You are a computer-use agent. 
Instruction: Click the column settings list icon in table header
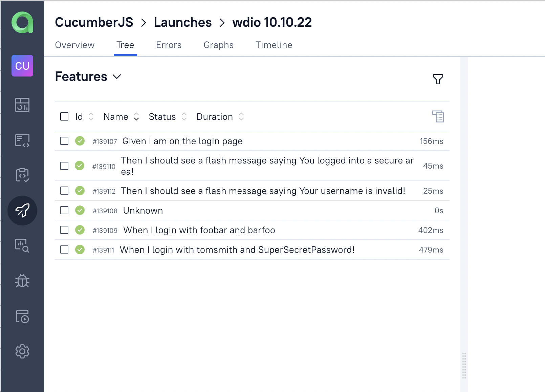click(x=438, y=116)
